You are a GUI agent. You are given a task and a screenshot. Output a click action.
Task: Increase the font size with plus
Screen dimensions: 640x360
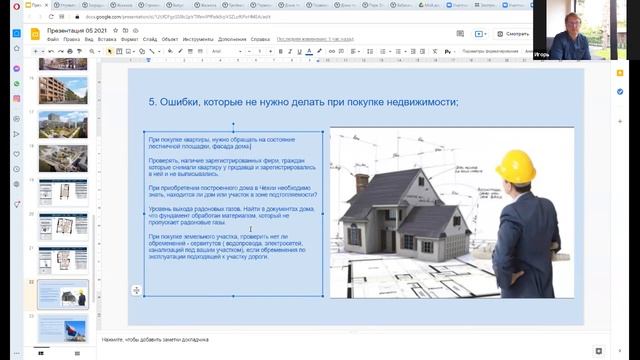270,51
